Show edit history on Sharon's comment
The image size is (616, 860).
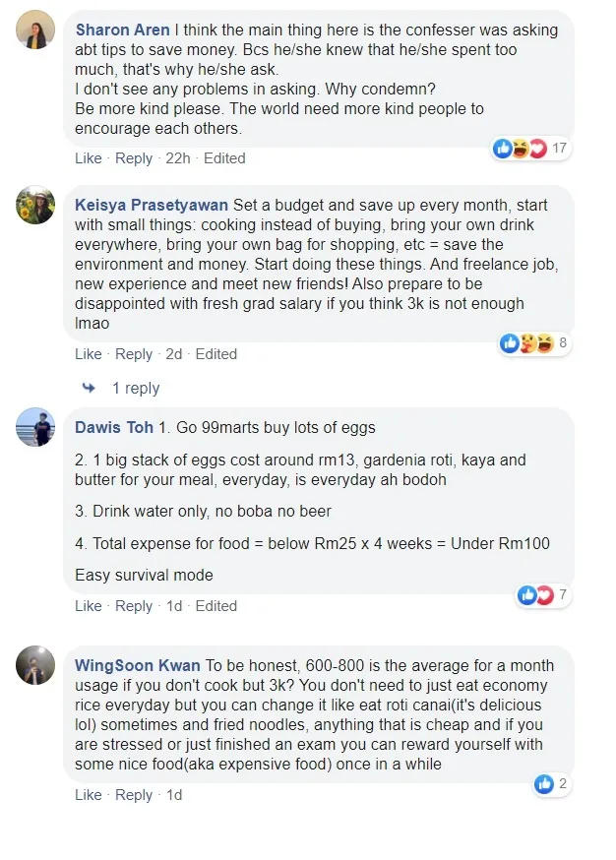[x=224, y=158]
